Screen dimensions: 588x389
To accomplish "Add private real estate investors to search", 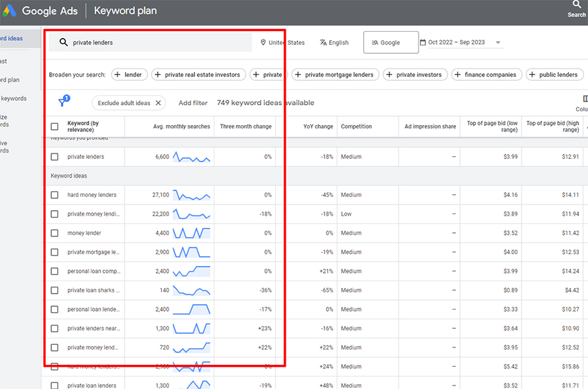I will point(199,75).
